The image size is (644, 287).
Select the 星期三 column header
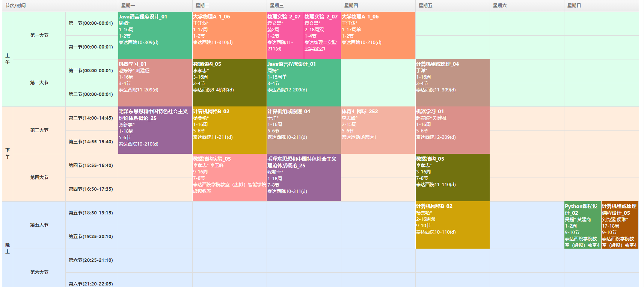tap(304, 6)
